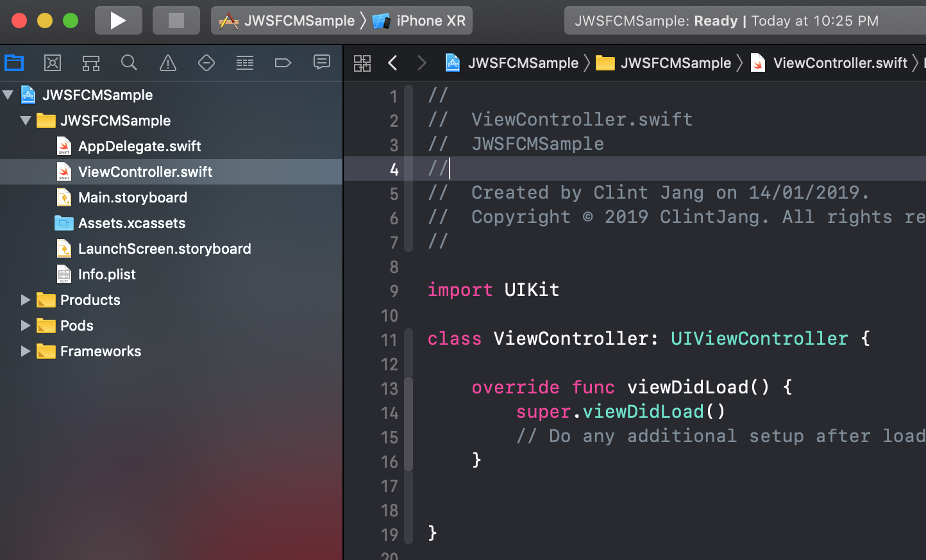The image size is (926, 560).
Task: Open Main.storyboard
Action: pos(171,197)
